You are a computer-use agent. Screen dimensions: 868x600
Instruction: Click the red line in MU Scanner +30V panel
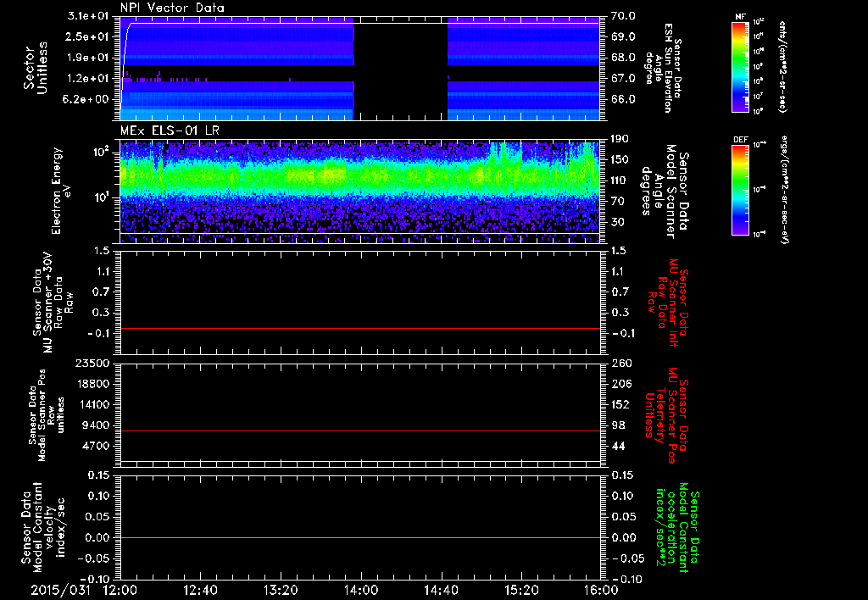(x=359, y=328)
